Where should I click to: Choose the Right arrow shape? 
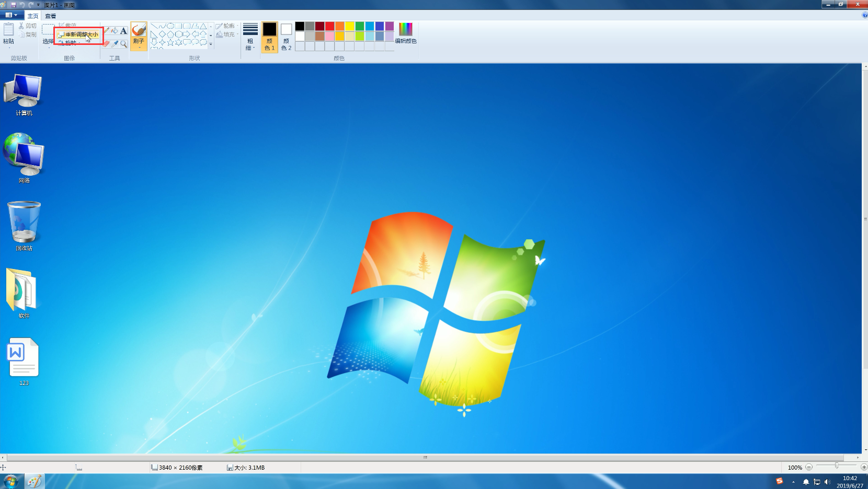pyautogui.click(x=187, y=34)
